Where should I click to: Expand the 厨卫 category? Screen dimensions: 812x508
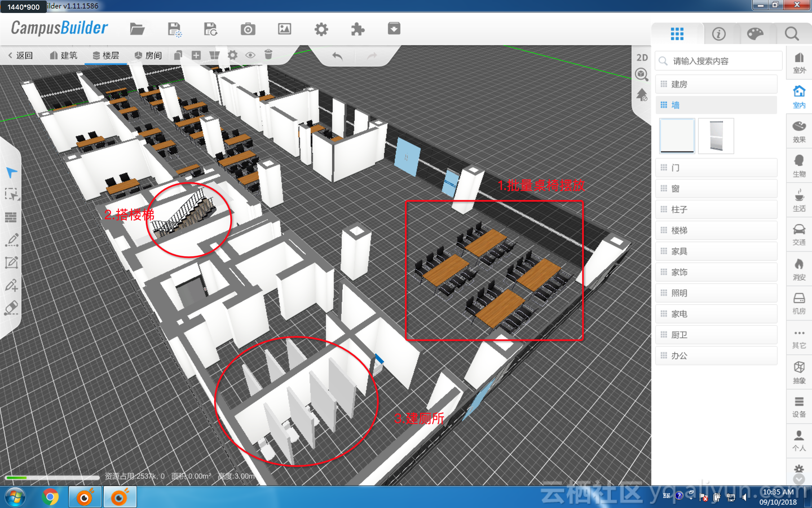click(x=716, y=335)
